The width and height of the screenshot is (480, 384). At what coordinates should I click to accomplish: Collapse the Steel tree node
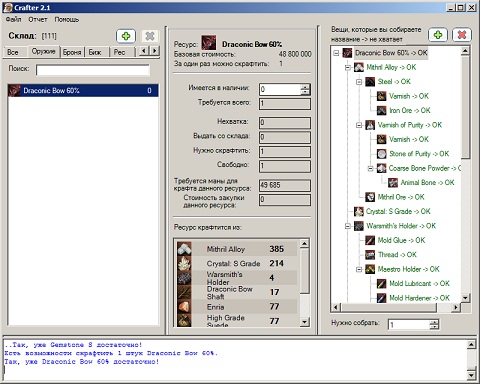tap(359, 82)
